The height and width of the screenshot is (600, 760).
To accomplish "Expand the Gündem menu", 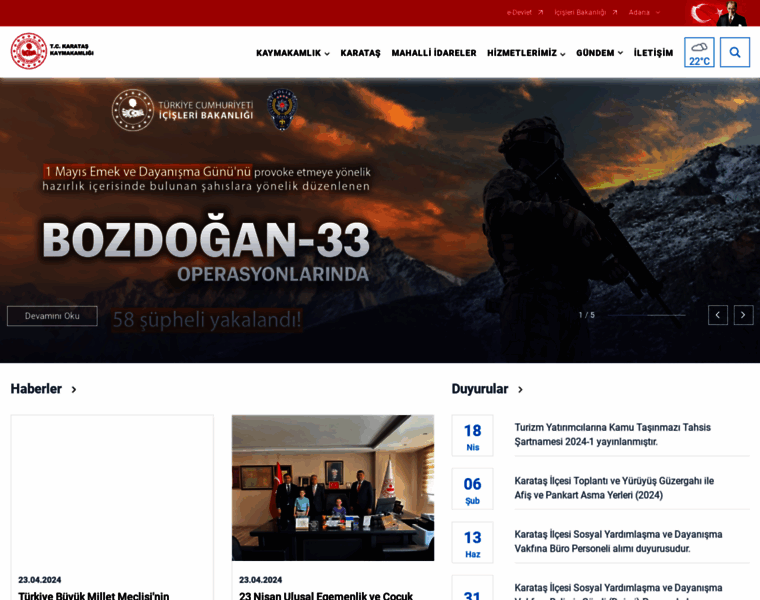I will pos(599,53).
